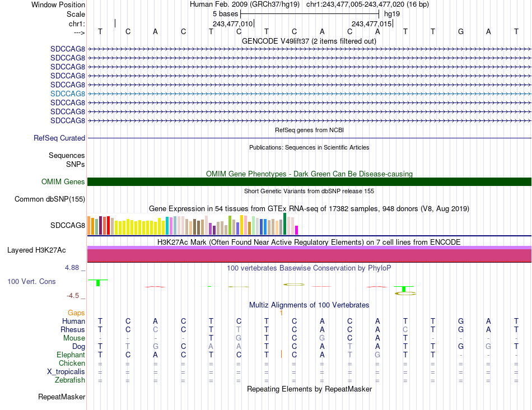The image size is (532, 410).
Task: Open the GTEx tissue expression bar chart
Action: tap(193, 224)
